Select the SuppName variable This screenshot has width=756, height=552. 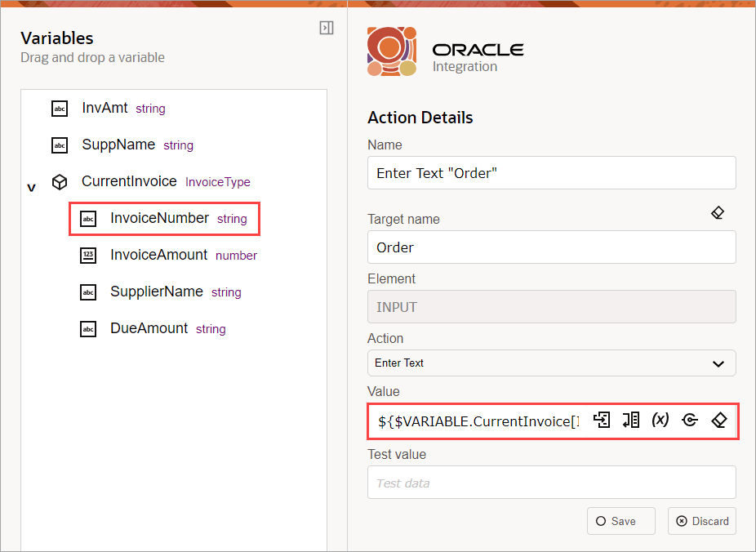click(x=118, y=145)
